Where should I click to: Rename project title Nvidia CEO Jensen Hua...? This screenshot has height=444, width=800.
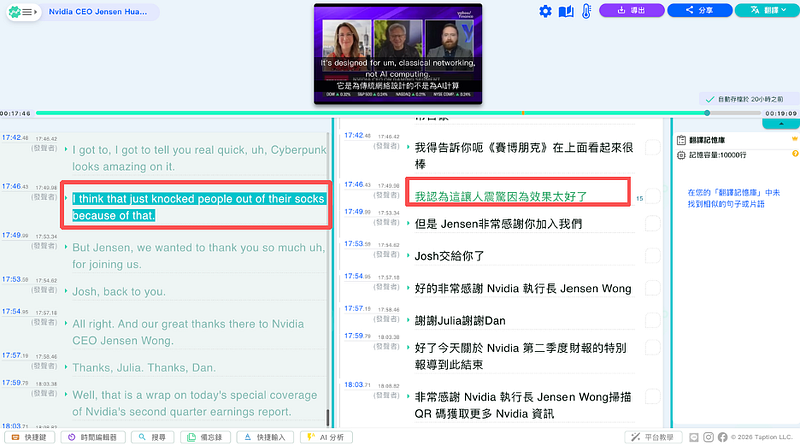(x=98, y=12)
